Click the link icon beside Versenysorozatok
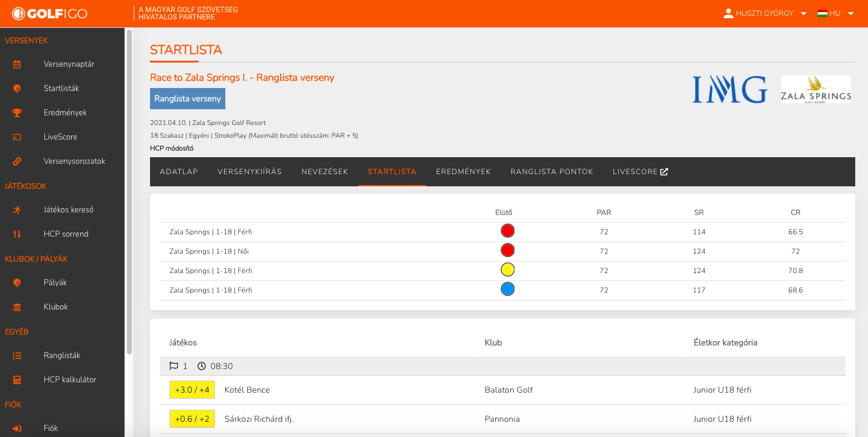868x437 pixels. coord(17,161)
